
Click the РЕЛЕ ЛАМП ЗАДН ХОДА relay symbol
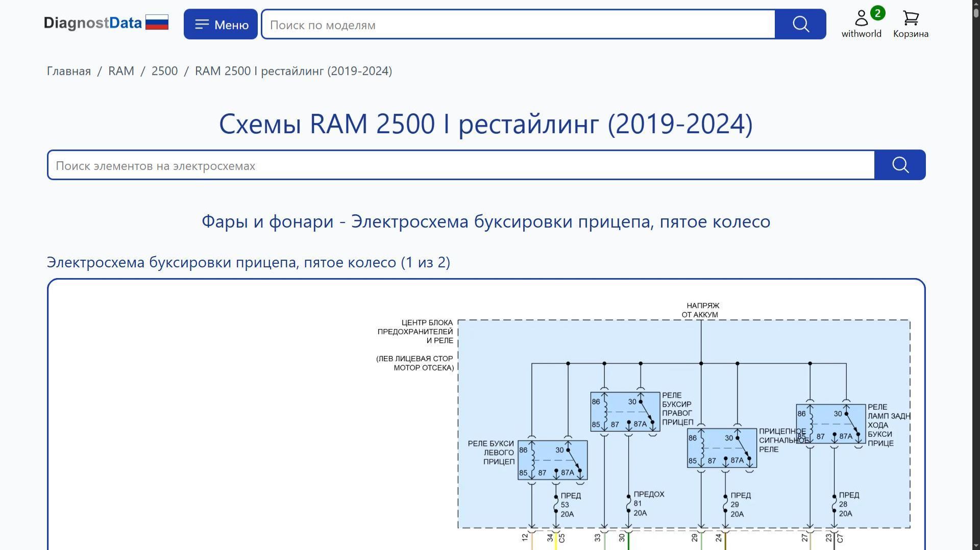(830, 424)
